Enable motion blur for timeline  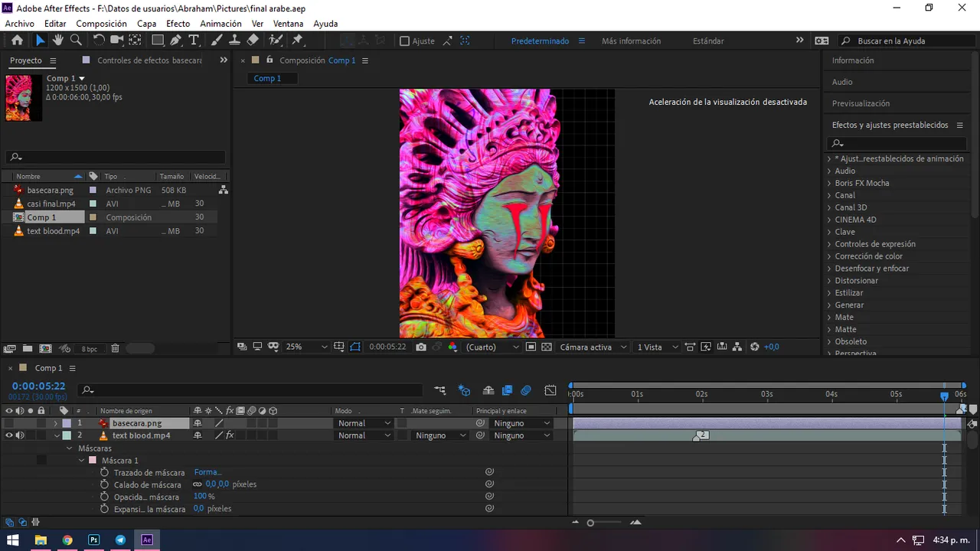pyautogui.click(x=526, y=390)
